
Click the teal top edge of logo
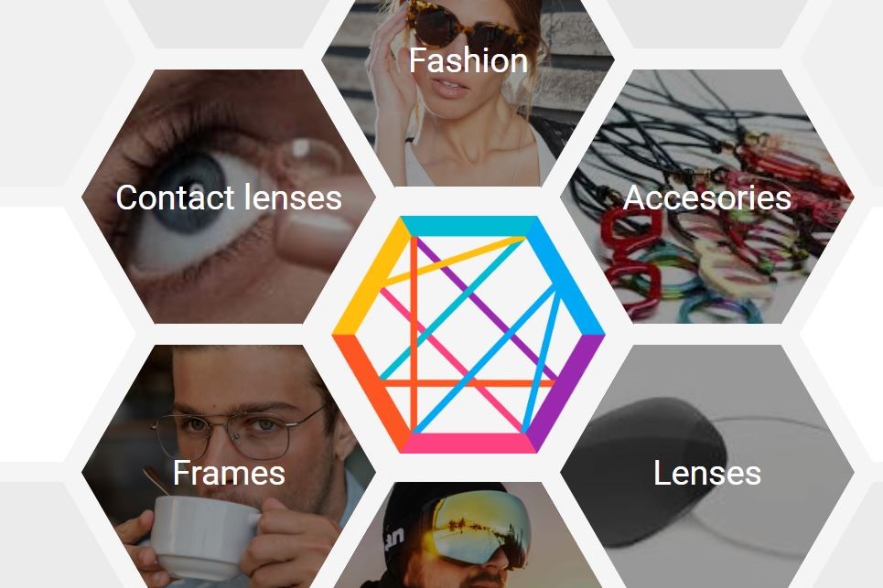pyautogui.click(x=468, y=226)
